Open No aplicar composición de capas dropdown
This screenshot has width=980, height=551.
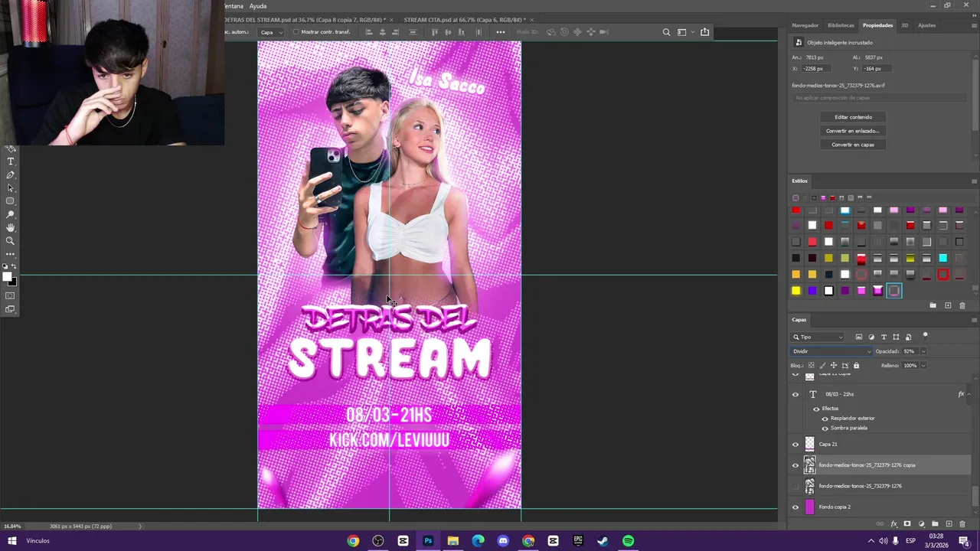click(880, 98)
